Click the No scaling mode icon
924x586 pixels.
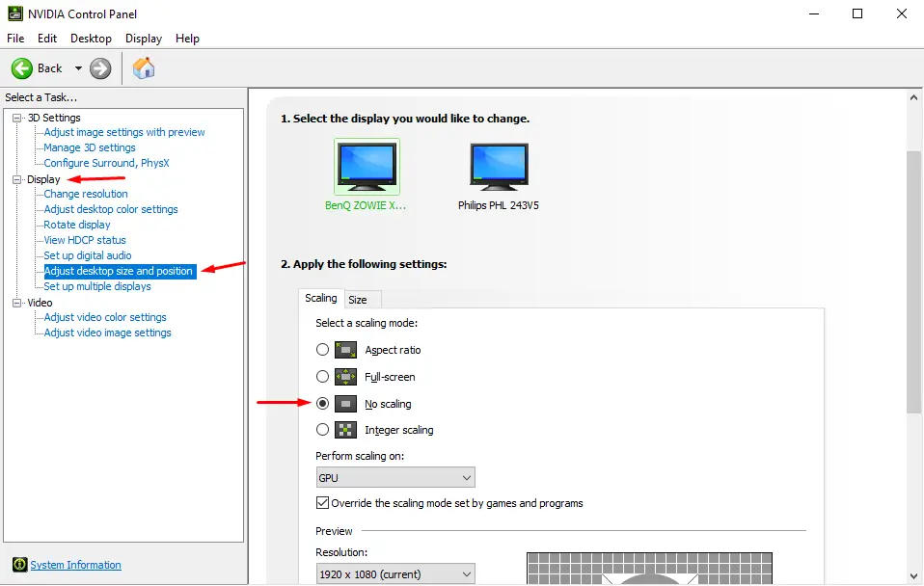345,404
